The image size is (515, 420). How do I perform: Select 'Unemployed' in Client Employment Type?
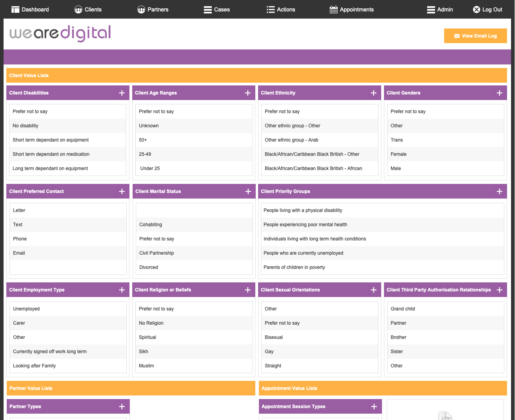pyautogui.click(x=68, y=309)
